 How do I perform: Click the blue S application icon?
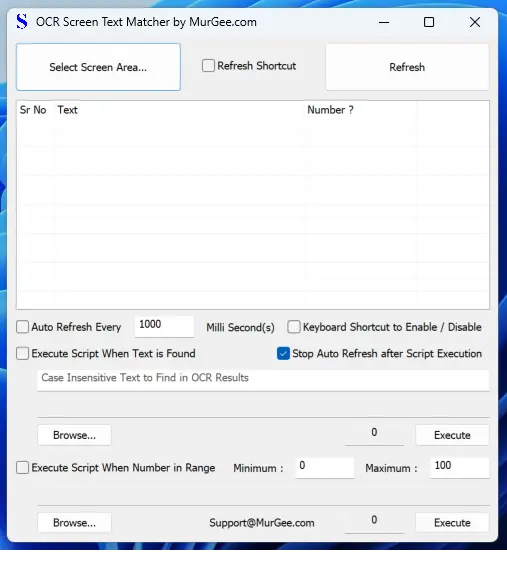click(22, 22)
